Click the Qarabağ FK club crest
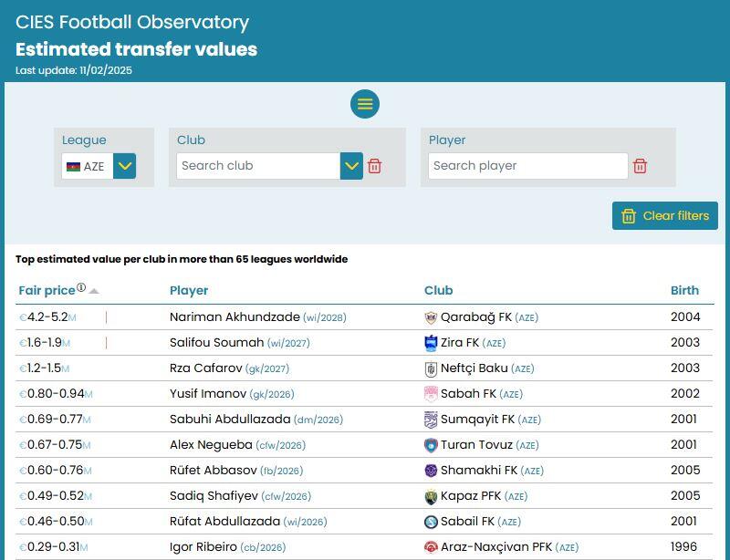The image size is (730, 560). 431,317
